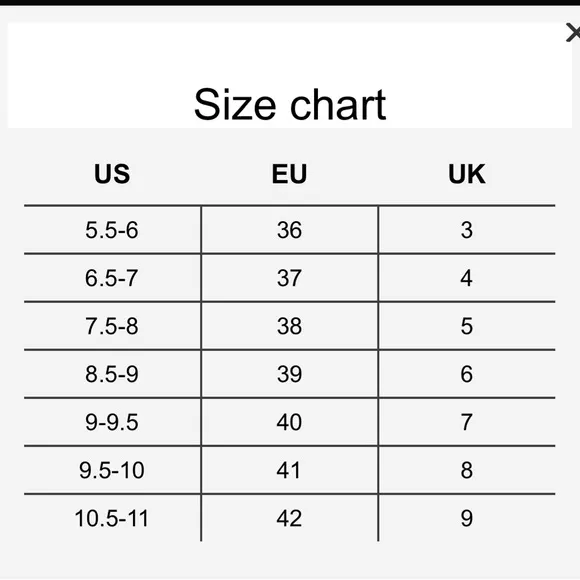
Task: Click US size 8.5-9 cell
Action: 112,374
